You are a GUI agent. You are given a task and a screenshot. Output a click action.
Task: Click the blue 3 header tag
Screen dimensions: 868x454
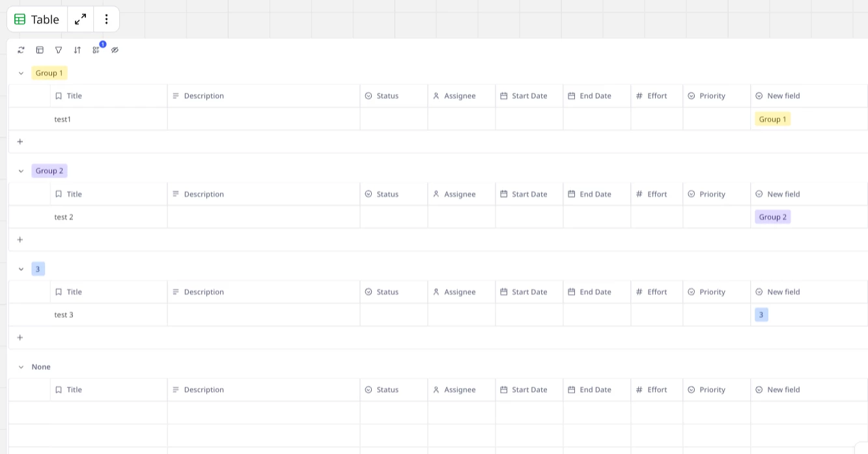[x=38, y=269]
